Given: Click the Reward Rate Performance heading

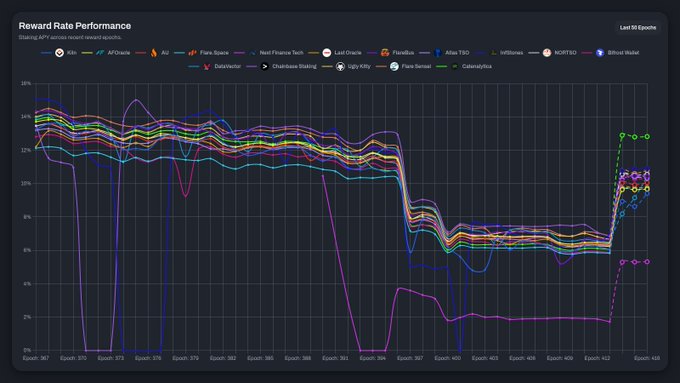Looking at the screenshot, I should (x=75, y=26).
